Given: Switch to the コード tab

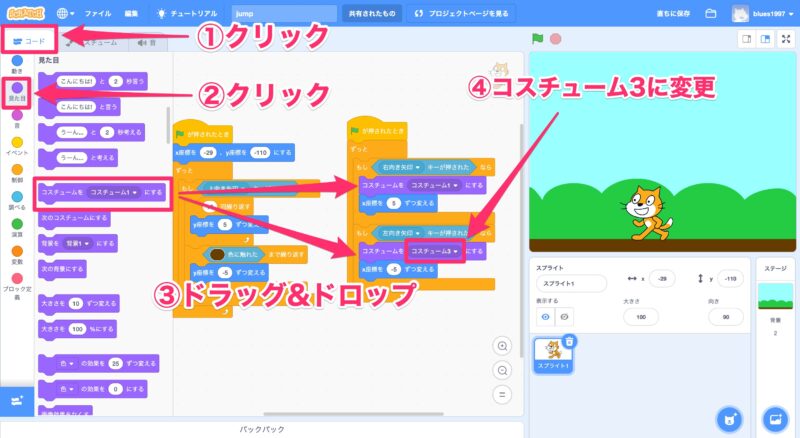Looking at the screenshot, I should (28, 42).
